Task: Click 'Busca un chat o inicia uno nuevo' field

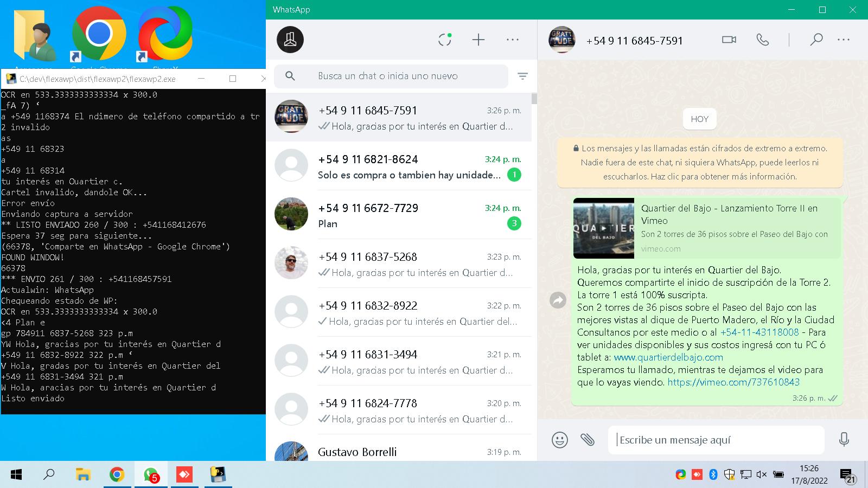Action: (x=391, y=76)
